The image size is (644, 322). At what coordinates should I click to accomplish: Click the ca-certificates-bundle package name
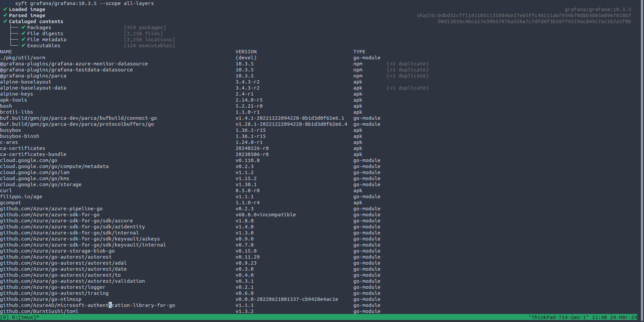[33, 154]
